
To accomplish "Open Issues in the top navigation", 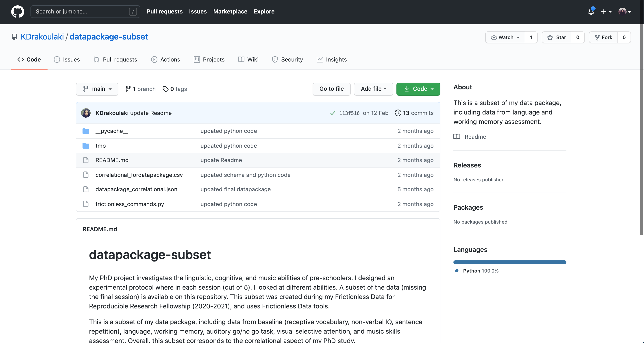I will [x=198, y=11].
